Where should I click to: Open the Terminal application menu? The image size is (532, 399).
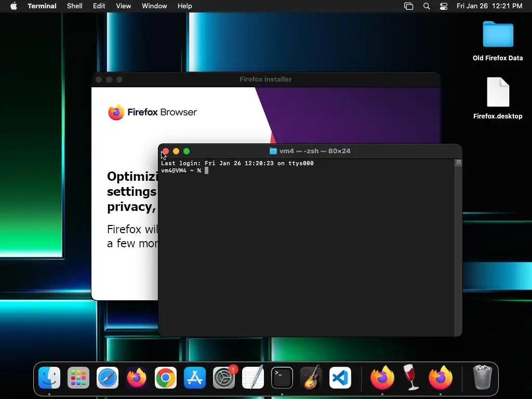click(x=42, y=6)
